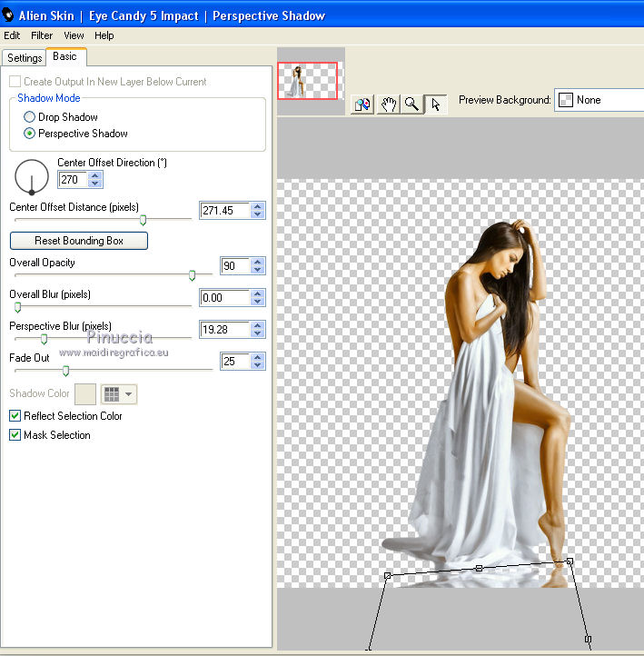The image size is (644, 656).
Task: Increase Overall Opacity value
Action: pyautogui.click(x=258, y=262)
